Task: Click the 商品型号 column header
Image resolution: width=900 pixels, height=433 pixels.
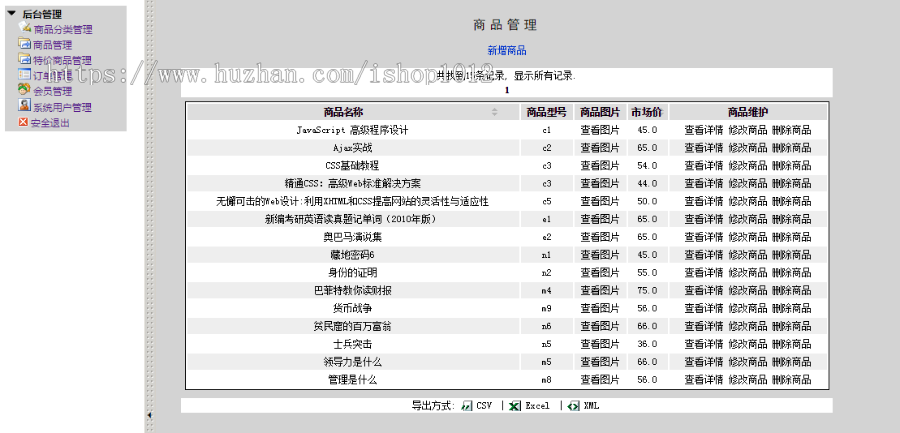Action: [x=546, y=112]
